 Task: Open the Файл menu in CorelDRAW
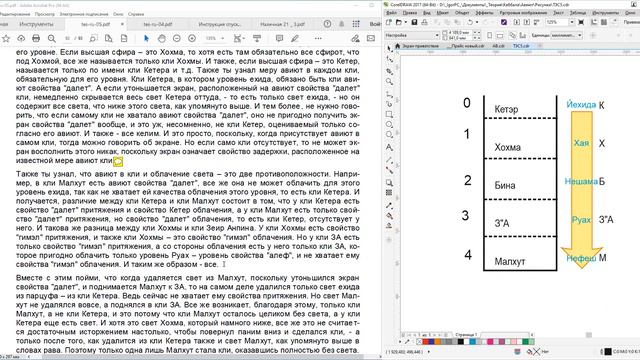point(391,13)
